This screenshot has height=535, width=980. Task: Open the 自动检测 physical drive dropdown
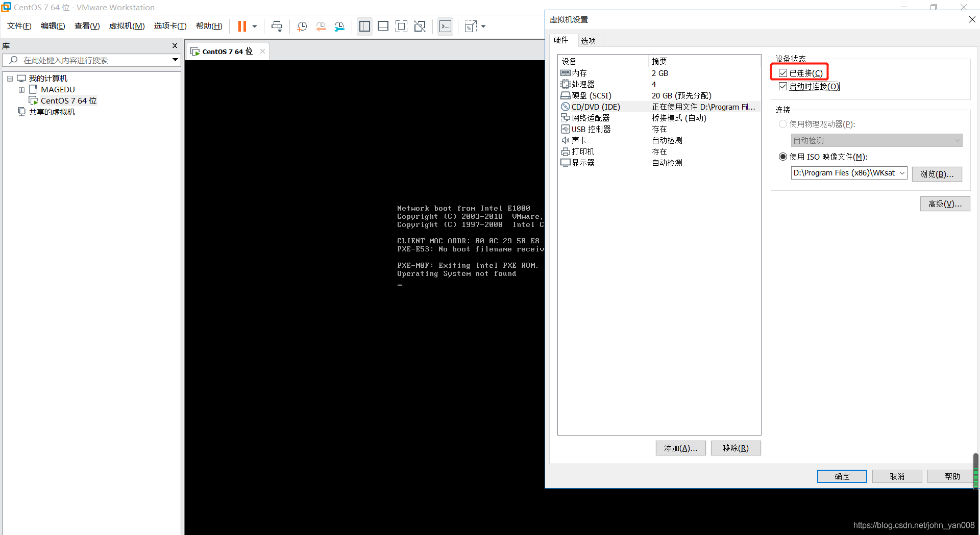click(x=876, y=141)
